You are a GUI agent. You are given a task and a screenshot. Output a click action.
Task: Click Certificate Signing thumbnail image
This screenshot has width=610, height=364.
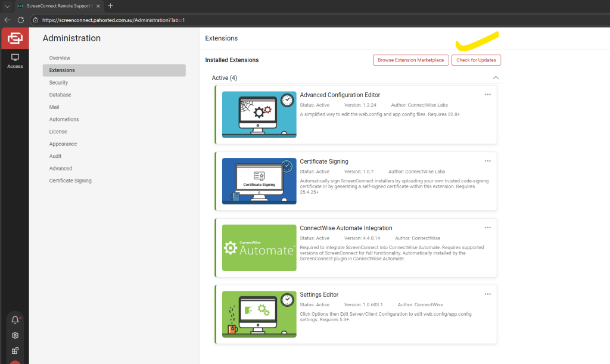click(x=259, y=181)
